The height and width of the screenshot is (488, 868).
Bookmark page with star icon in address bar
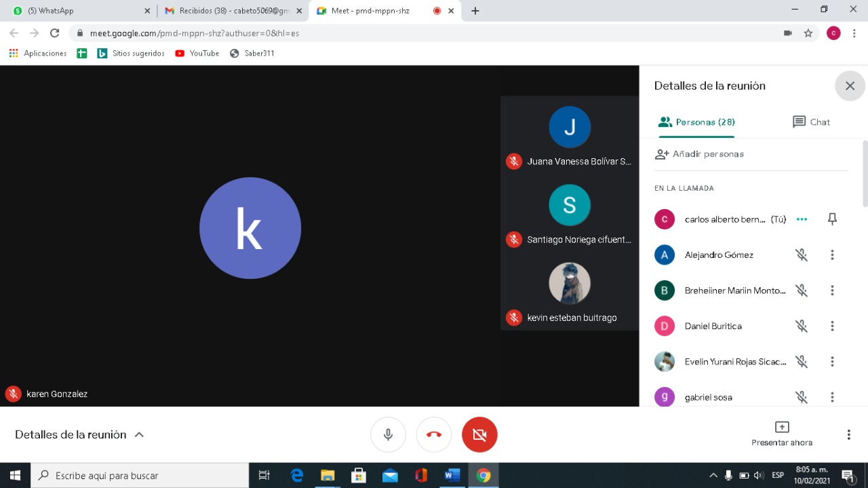(x=808, y=33)
